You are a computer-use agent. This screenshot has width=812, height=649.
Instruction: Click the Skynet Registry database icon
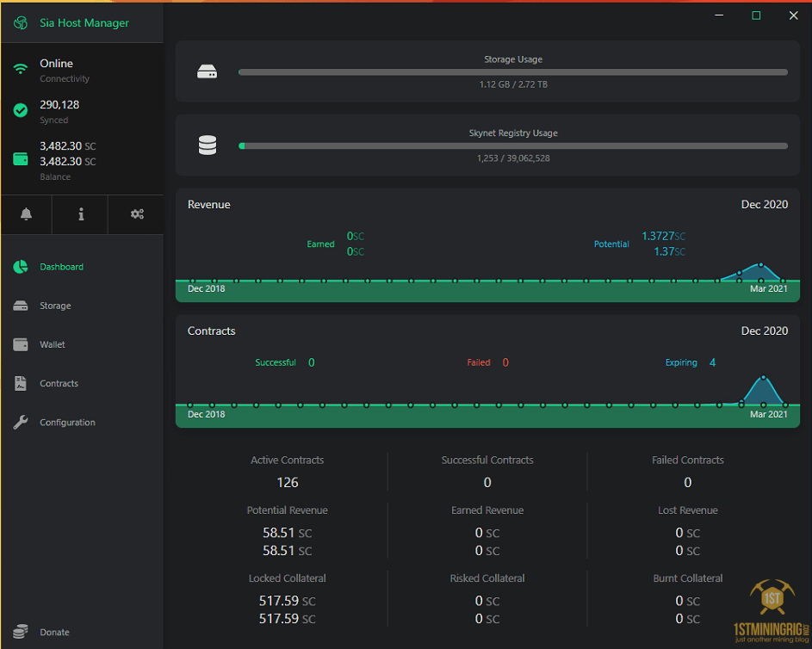pos(208,145)
